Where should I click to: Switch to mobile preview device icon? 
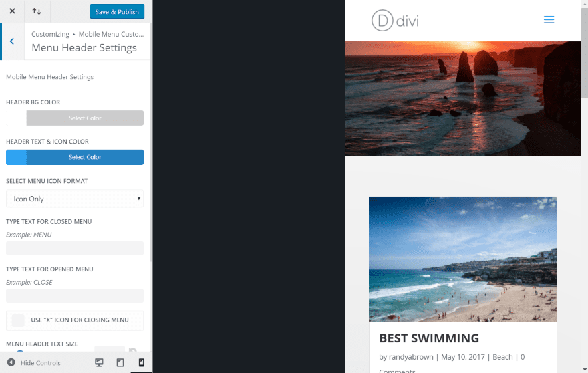(142, 362)
